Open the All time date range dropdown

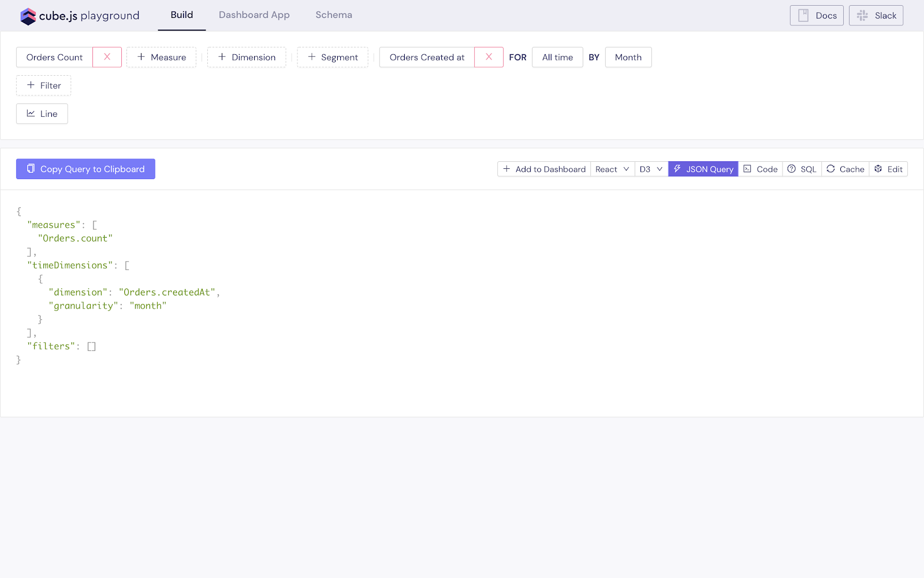(x=557, y=57)
